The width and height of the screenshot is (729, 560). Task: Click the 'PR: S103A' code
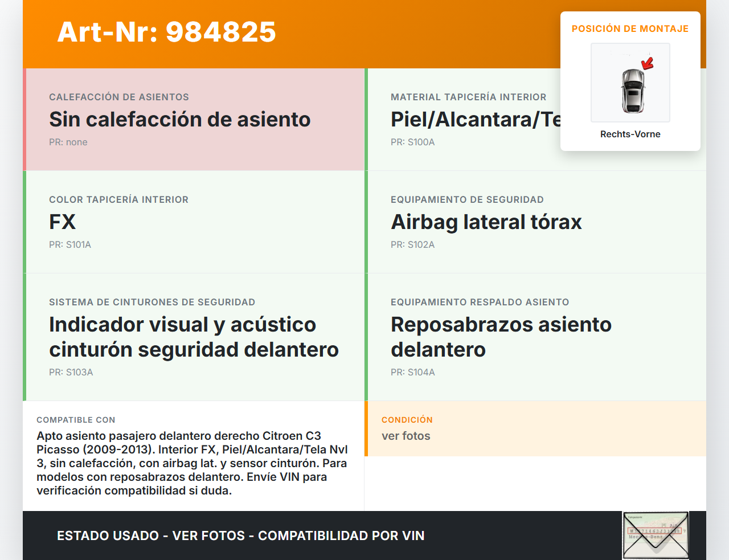click(71, 373)
